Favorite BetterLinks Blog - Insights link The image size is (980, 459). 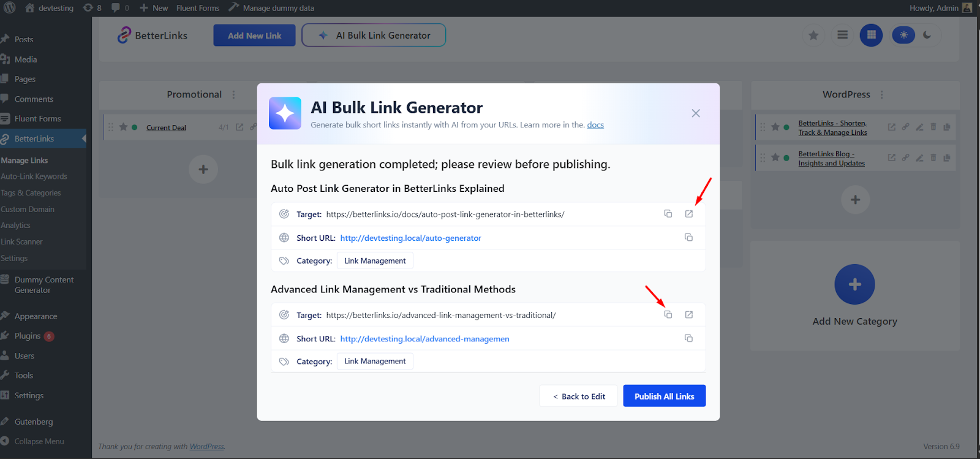click(x=775, y=157)
